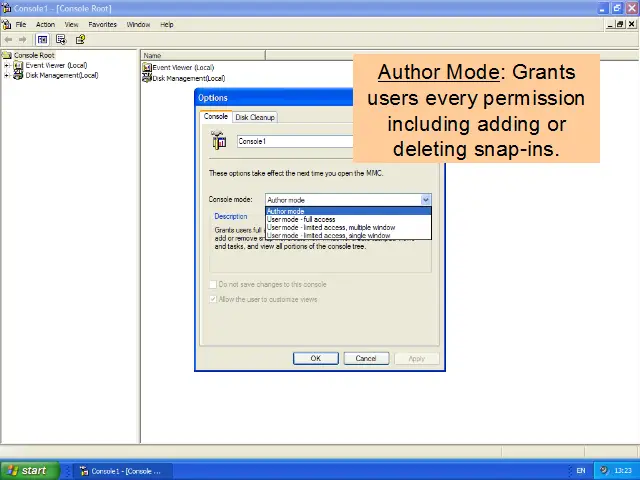Select Disk Management icon in right pane
This screenshot has height=480, width=640.
[x=147, y=77]
